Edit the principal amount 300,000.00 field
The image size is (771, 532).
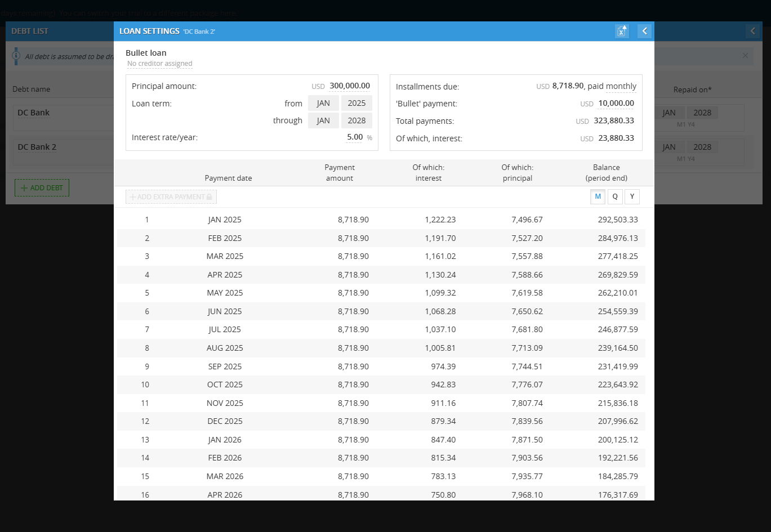point(349,86)
